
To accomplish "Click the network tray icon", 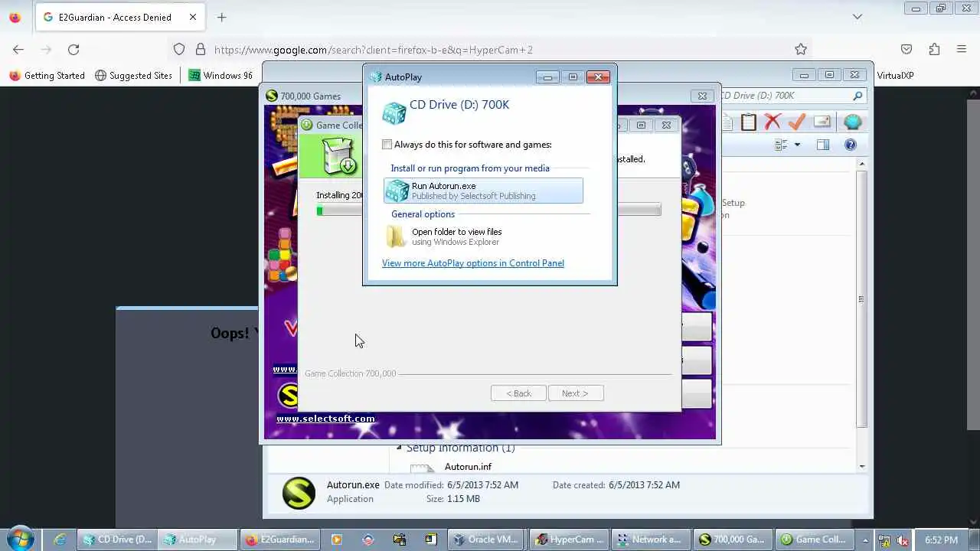I will (884, 540).
